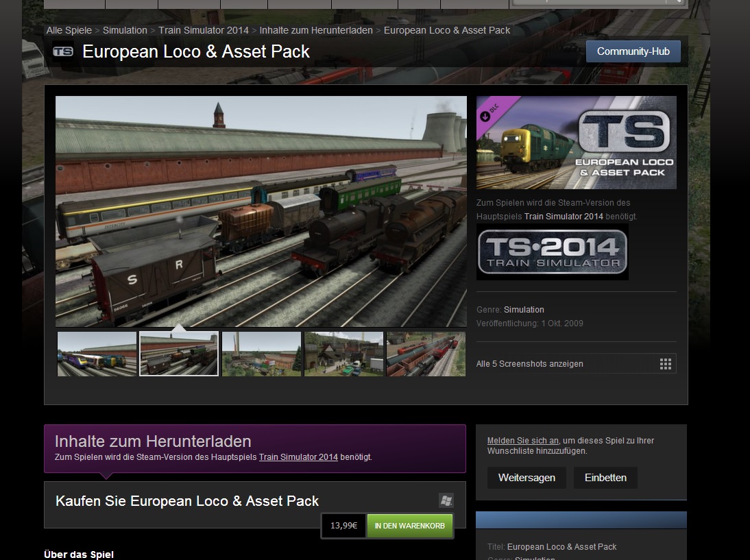Image resolution: width=750 pixels, height=560 pixels.
Task: Open the Community-Hub button
Action: [x=633, y=51]
